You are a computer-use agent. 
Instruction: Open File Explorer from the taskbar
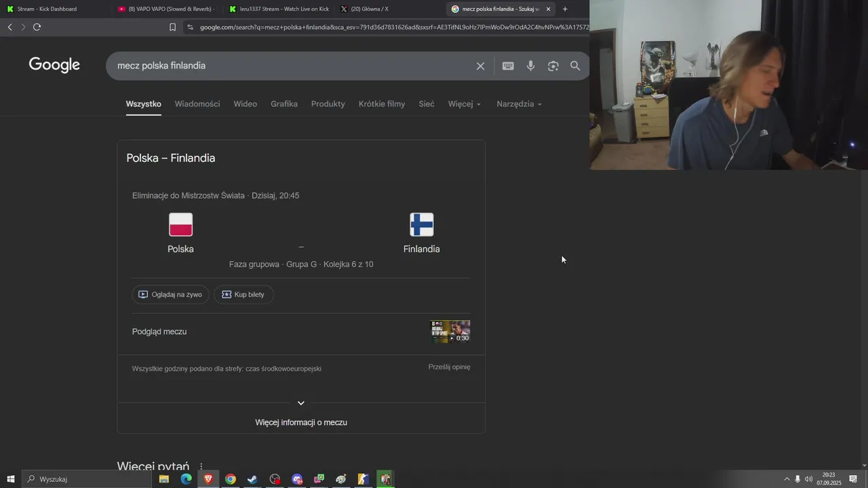point(164,479)
